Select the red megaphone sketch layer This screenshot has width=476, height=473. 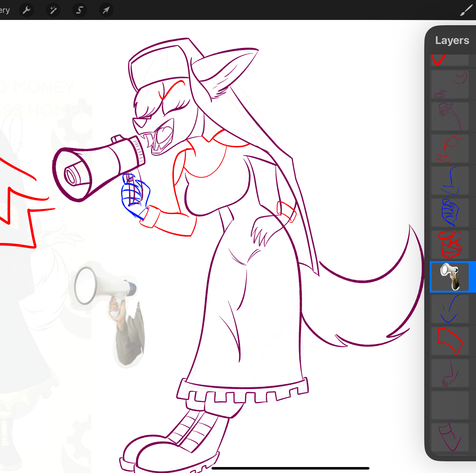click(x=450, y=245)
